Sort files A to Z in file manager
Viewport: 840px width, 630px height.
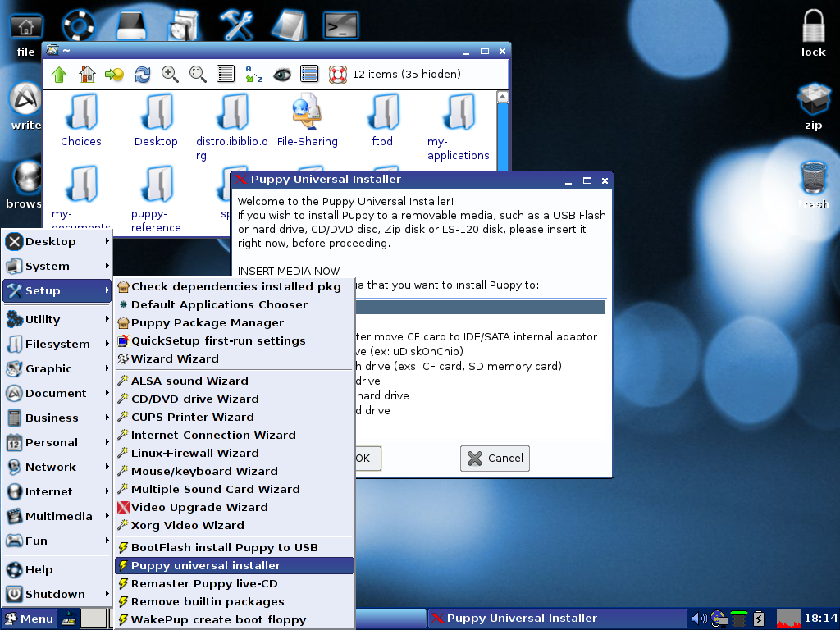[253, 74]
